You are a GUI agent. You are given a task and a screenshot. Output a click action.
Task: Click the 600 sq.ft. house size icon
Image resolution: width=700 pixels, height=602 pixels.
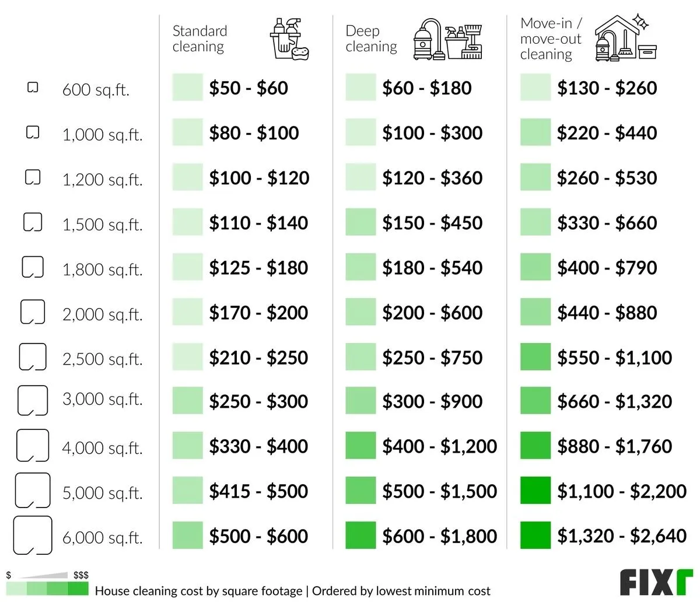(33, 87)
